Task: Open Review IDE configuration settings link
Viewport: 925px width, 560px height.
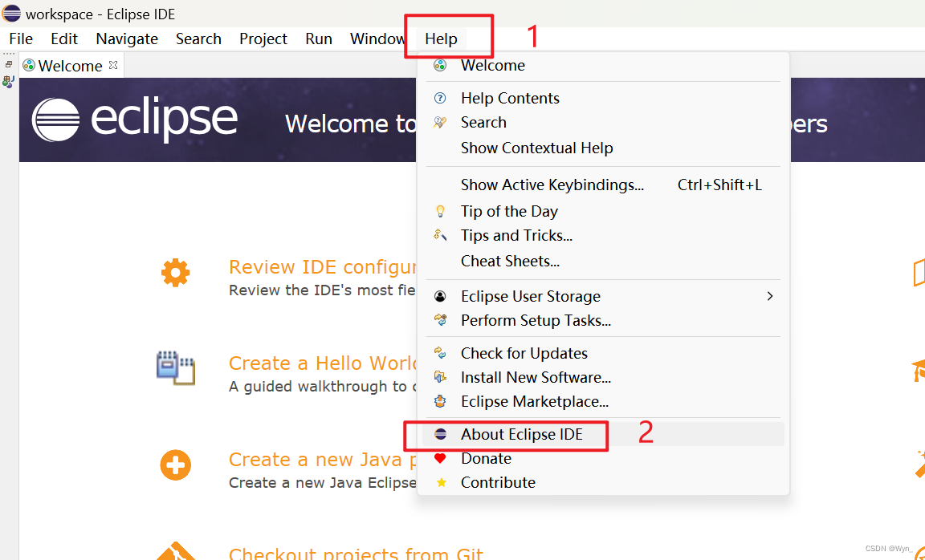Action: pos(322,267)
